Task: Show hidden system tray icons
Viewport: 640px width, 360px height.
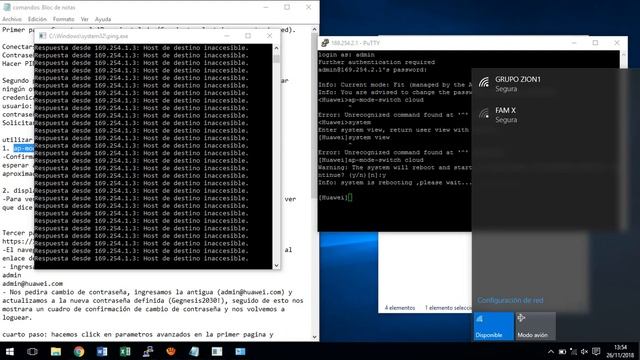Action: [551, 351]
